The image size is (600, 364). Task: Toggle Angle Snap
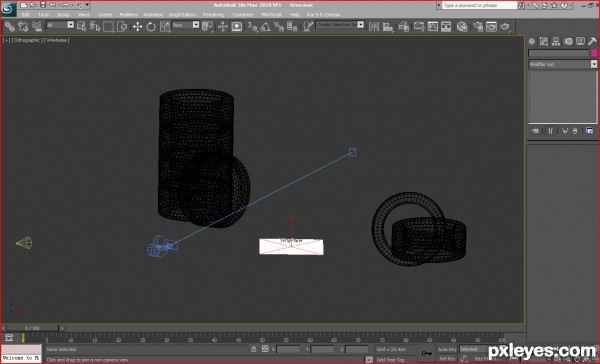coord(266,26)
